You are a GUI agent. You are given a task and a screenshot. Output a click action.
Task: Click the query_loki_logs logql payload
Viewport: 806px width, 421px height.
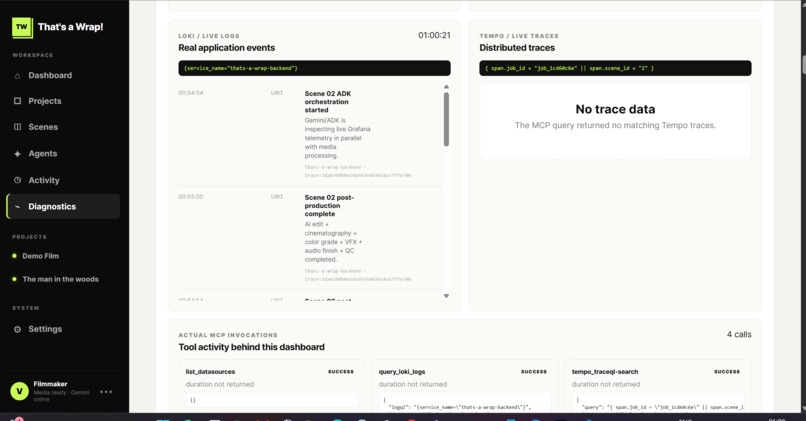tap(465, 404)
